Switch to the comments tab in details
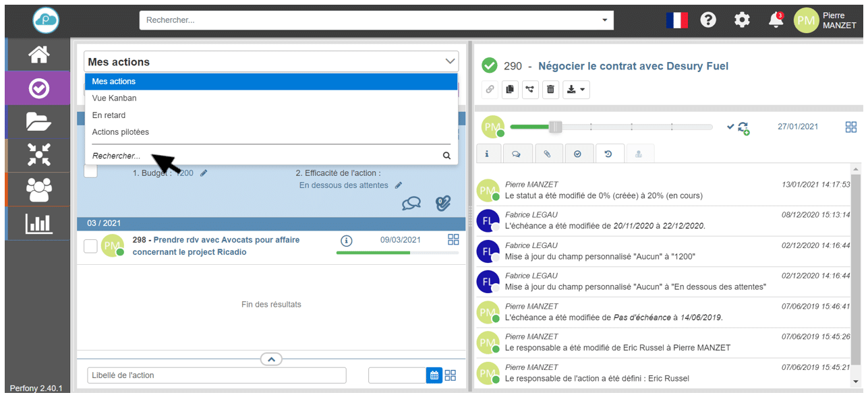The height and width of the screenshot is (399, 868). click(x=517, y=154)
